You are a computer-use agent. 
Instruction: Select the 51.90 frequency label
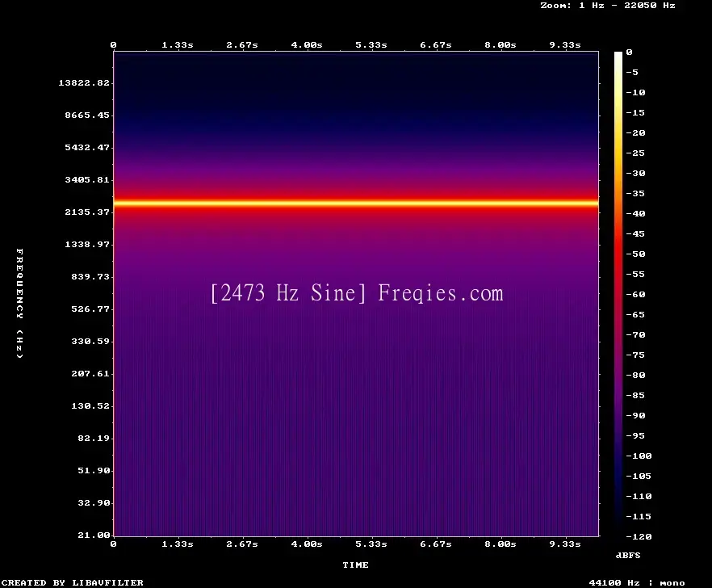click(x=94, y=470)
